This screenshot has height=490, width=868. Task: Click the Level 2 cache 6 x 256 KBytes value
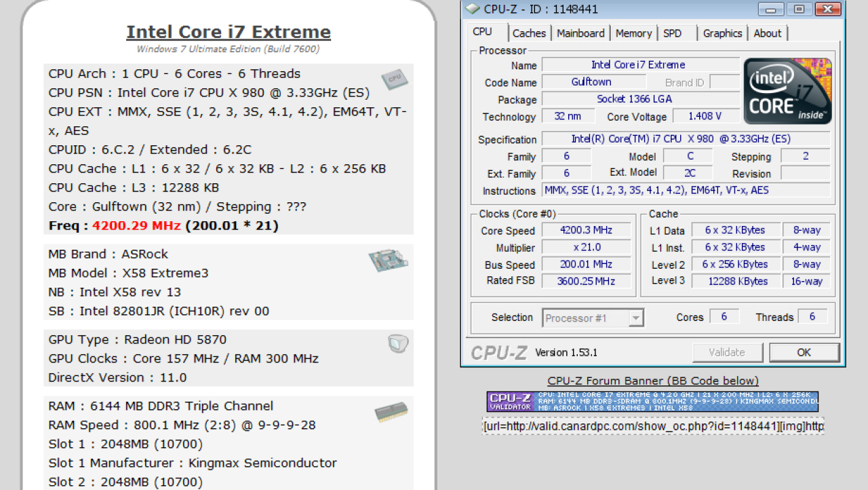click(x=735, y=265)
